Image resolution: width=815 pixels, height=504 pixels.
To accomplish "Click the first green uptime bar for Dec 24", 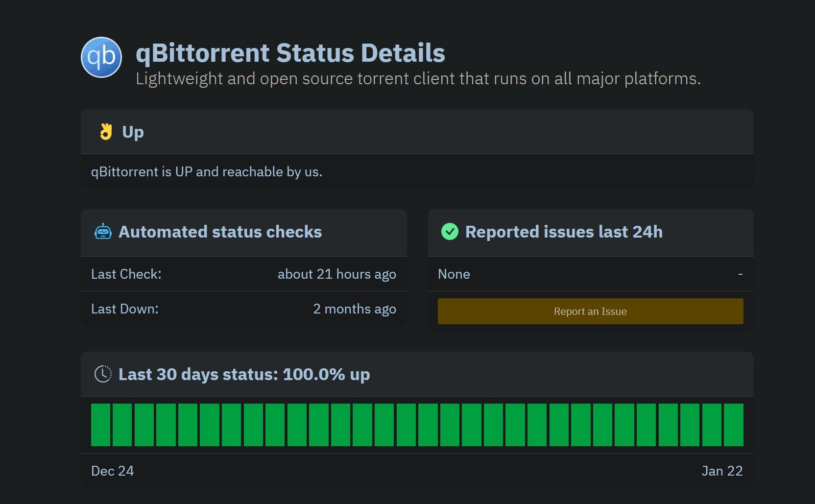I will point(100,424).
